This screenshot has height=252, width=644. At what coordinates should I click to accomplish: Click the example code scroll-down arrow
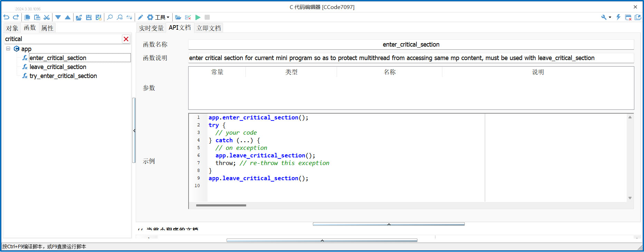630,198
